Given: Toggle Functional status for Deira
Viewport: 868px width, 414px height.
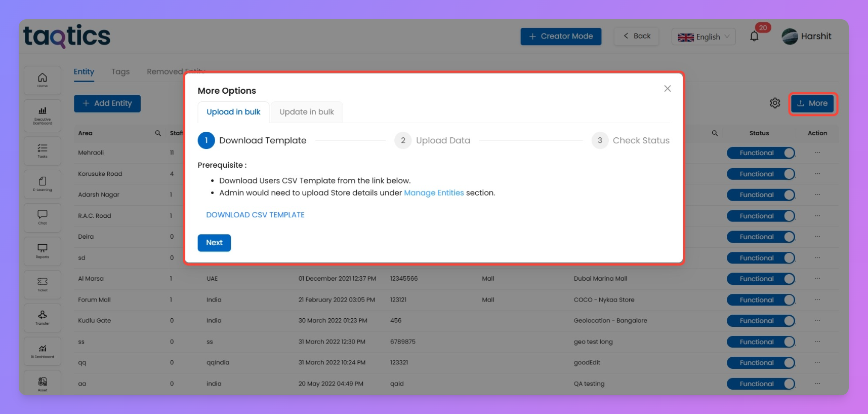Looking at the screenshot, I should [x=761, y=237].
